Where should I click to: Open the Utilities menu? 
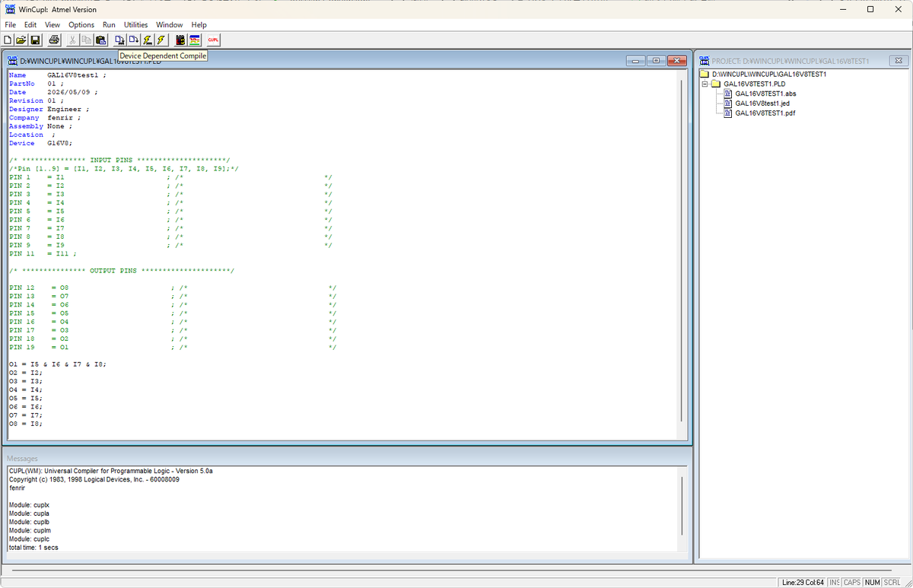(136, 25)
